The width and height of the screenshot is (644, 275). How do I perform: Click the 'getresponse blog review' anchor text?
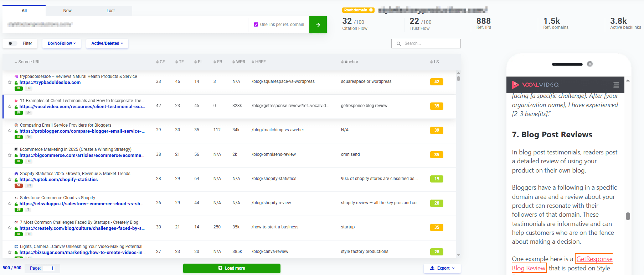[x=364, y=106]
